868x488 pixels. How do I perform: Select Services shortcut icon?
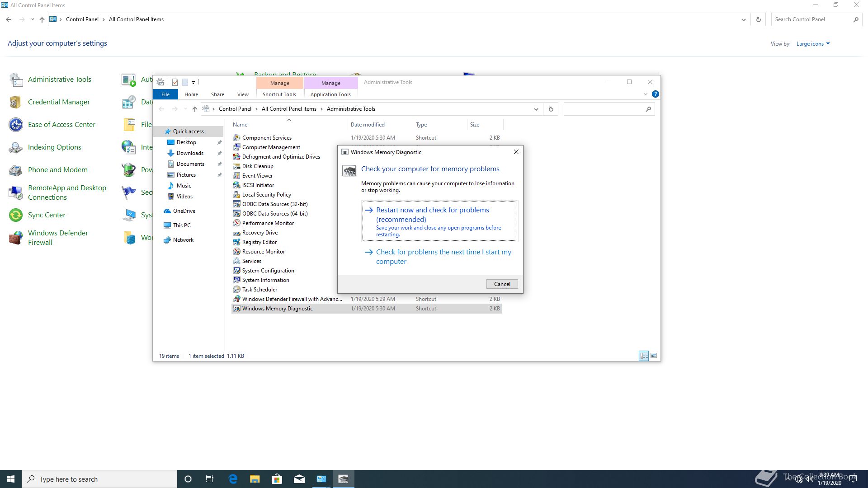click(236, 261)
